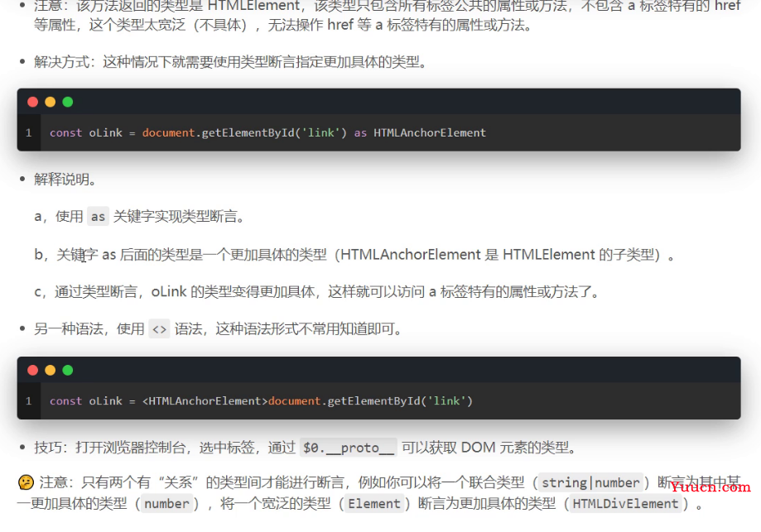Click inline code 'as' keyword badge

pos(98,217)
